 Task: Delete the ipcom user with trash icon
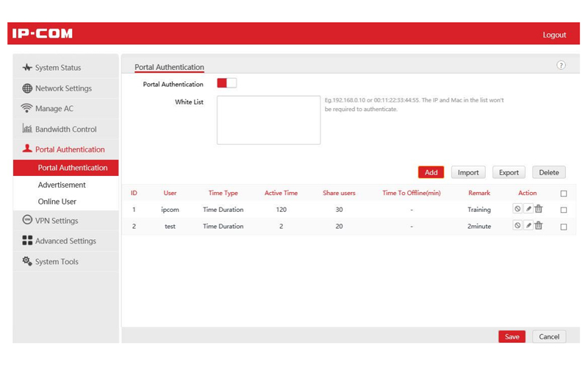click(x=539, y=209)
